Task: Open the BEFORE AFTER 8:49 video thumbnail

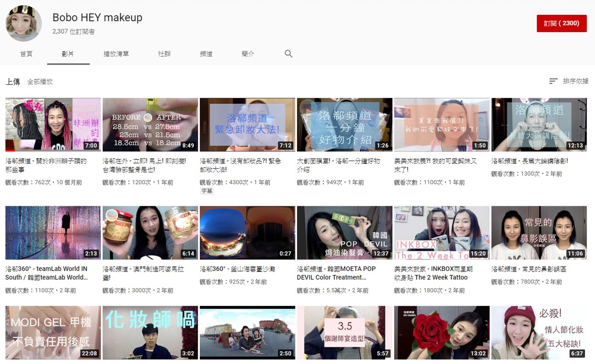Action: point(150,125)
